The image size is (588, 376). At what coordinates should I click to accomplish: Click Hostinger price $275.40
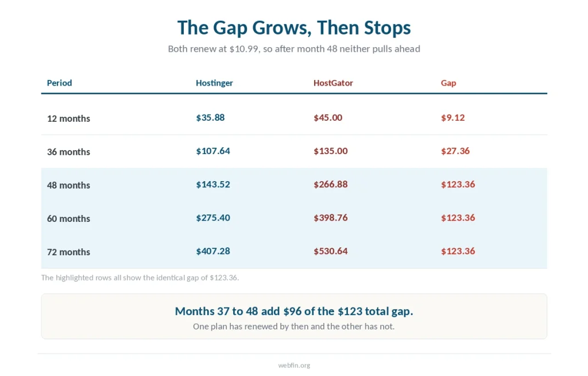(213, 218)
